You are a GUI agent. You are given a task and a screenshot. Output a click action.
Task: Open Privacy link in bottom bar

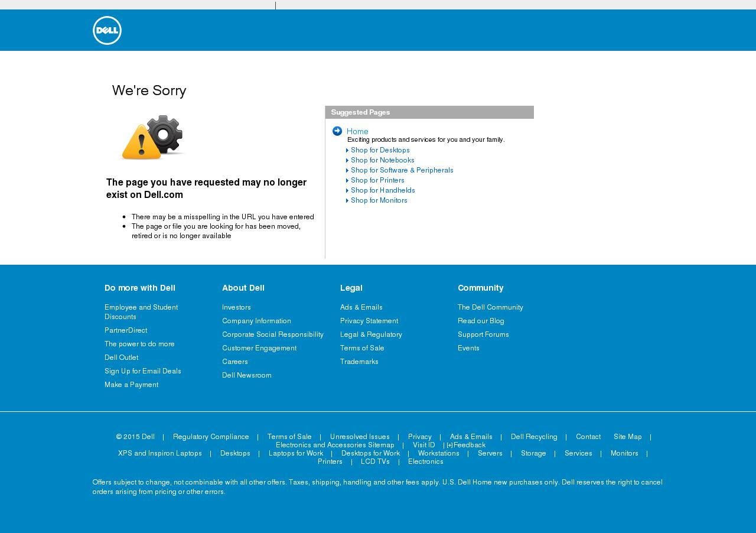click(x=420, y=437)
